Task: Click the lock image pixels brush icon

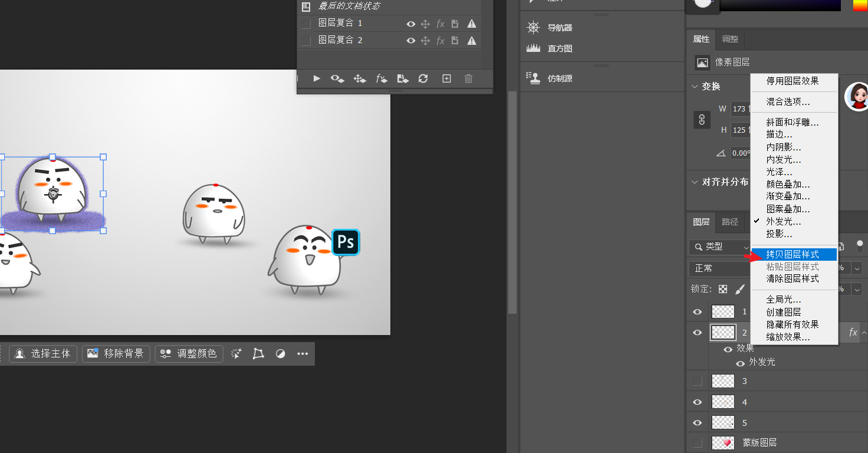Action: (x=740, y=289)
